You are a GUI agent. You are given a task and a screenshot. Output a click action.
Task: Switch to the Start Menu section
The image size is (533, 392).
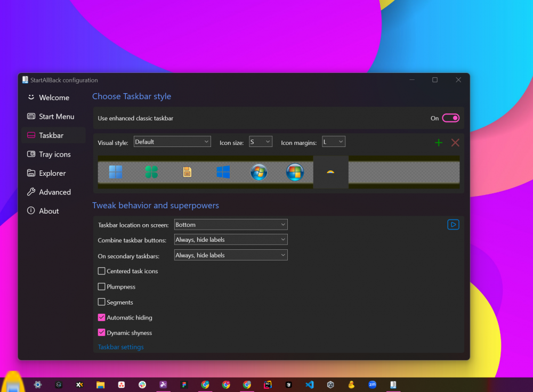(x=56, y=117)
